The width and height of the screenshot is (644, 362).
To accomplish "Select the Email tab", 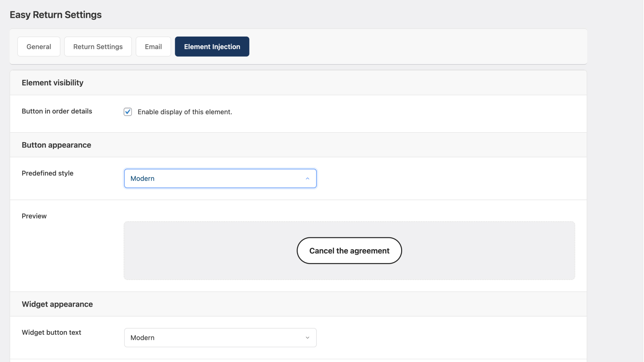I will [x=153, y=47].
